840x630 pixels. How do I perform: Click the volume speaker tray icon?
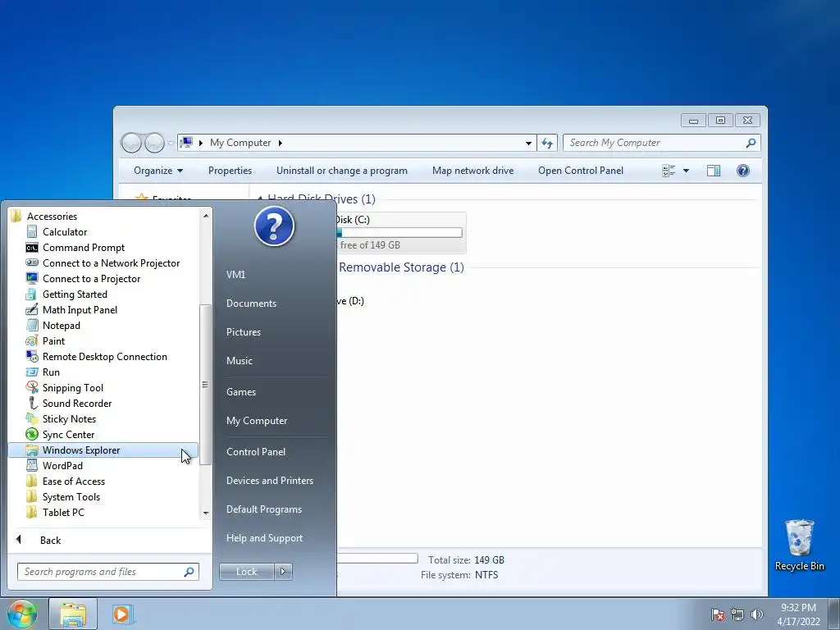756,614
